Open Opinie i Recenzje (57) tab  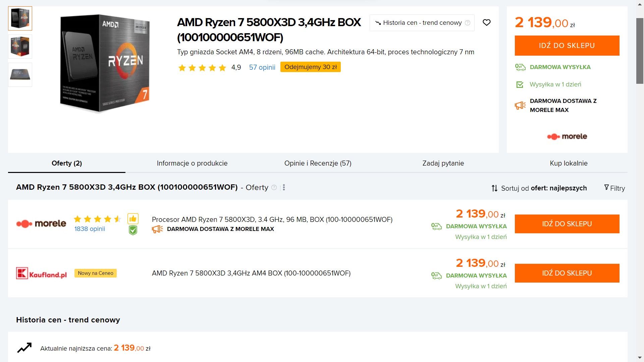tap(318, 163)
